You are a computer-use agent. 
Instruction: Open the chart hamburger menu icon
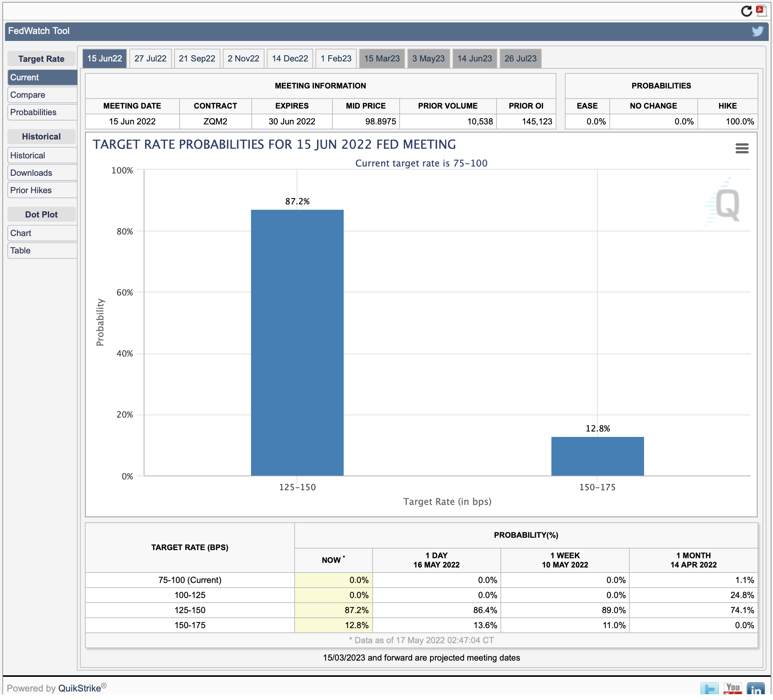pyautogui.click(x=742, y=148)
